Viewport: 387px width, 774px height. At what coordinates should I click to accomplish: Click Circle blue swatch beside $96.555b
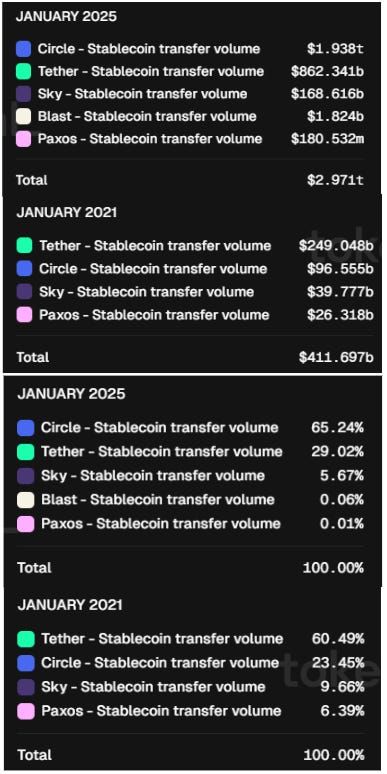(24, 269)
